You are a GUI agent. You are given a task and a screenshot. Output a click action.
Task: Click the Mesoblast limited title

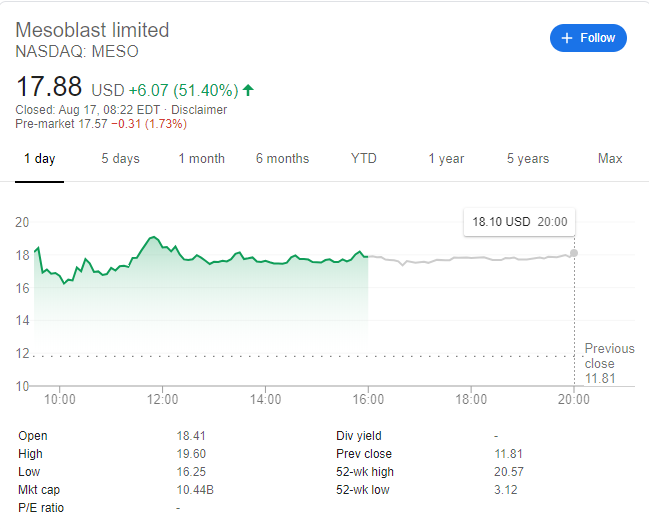coord(92,30)
